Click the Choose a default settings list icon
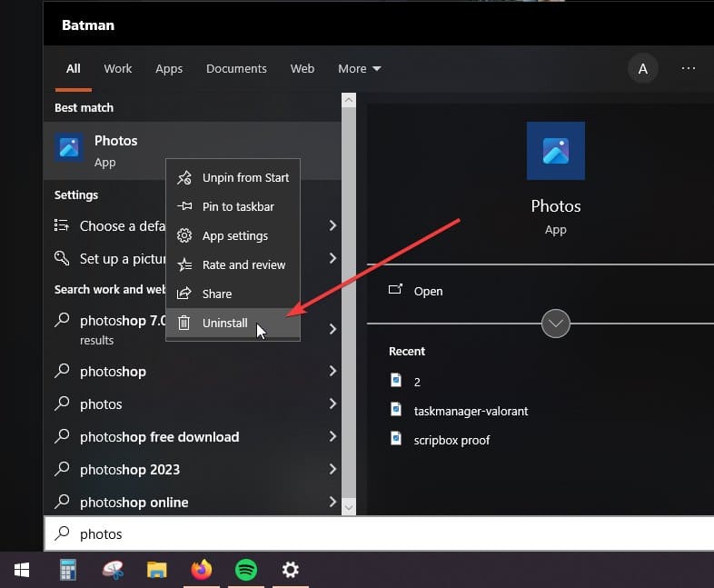 point(62,225)
